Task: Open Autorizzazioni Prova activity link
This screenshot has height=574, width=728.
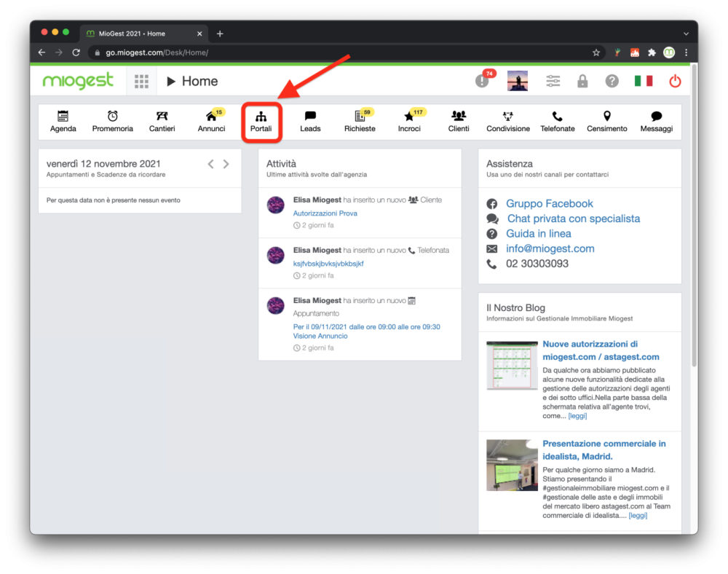Action: 325,213
